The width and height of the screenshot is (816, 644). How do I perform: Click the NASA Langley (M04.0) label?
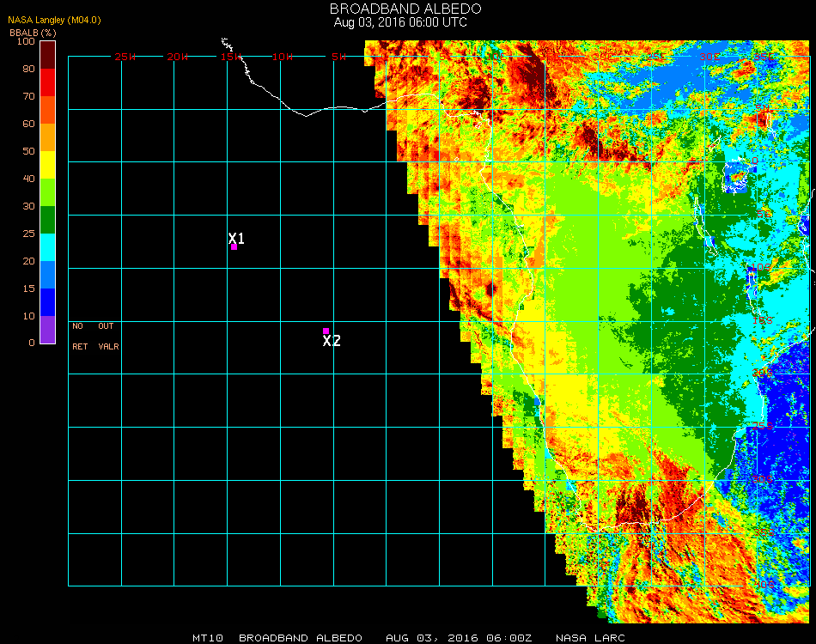click(54, 19)
